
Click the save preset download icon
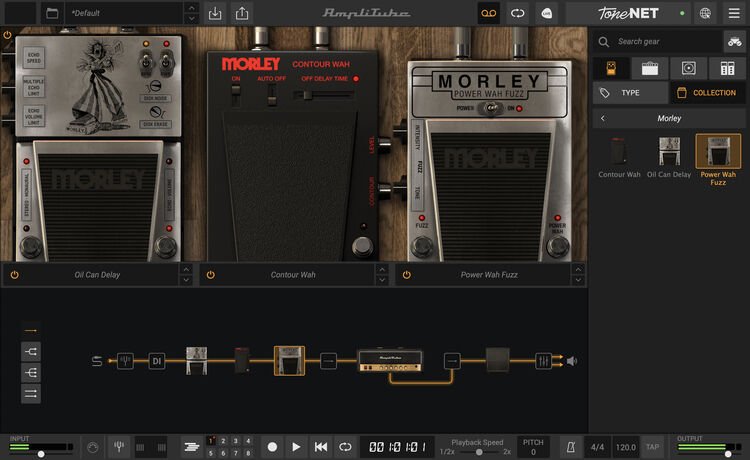(215, 13)
